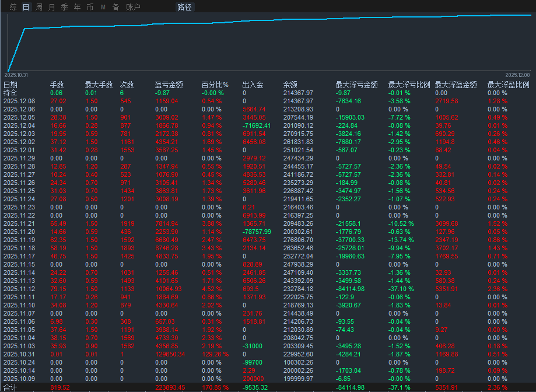Click the 最大浮亏比例 column header

[x=409, y=85]
